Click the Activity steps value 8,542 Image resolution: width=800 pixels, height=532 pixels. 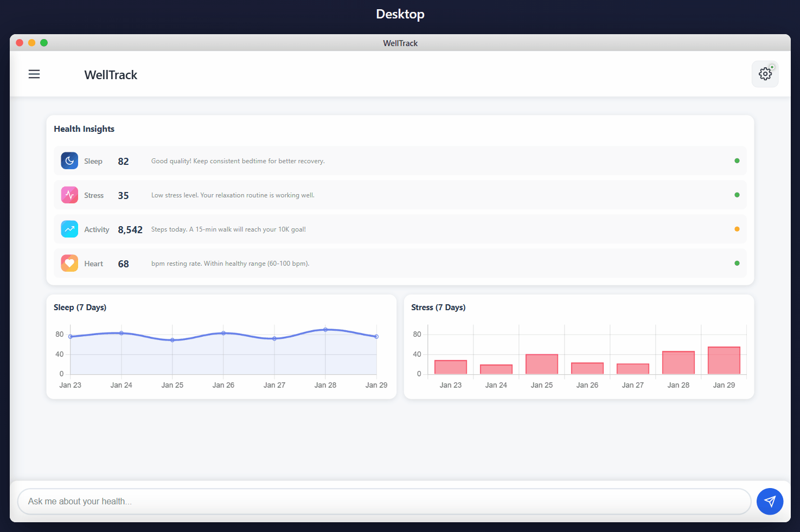(130, 229)
